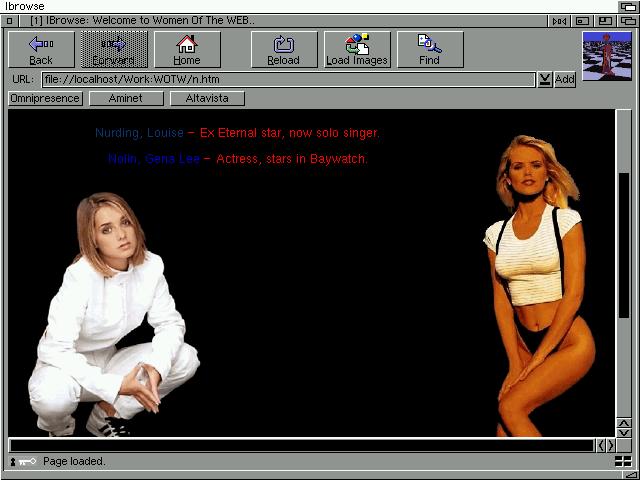Click in the URL address field
640x480 pixels.
click(x=288, y=79)
